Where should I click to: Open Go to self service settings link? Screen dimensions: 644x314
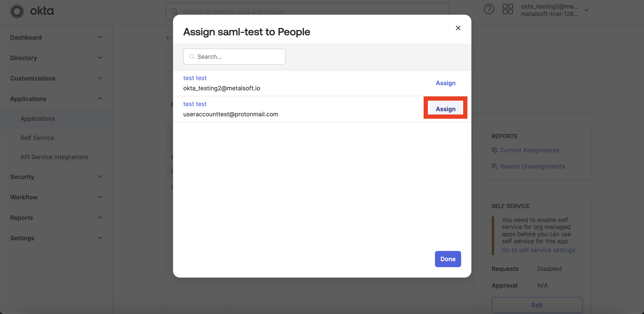click(x=539, y=250)
